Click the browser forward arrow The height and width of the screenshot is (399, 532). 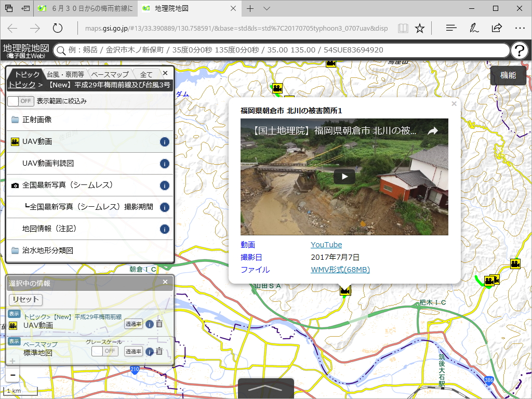35,28
